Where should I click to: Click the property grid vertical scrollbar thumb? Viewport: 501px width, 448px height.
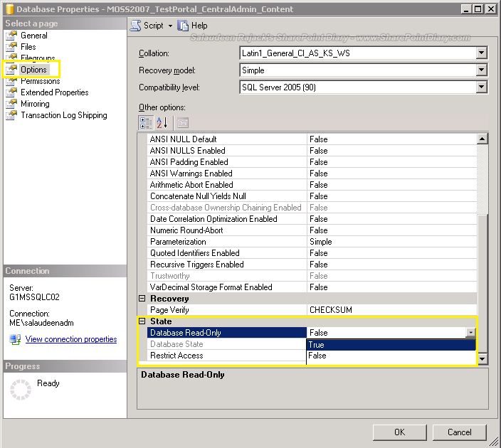[482, 284]
